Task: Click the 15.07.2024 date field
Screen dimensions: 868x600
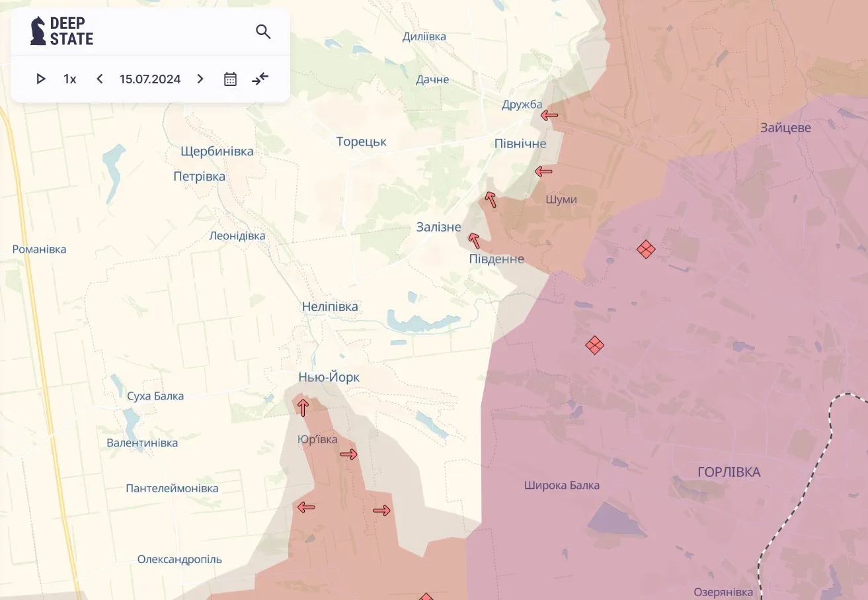Action: (x=150, y=79)
